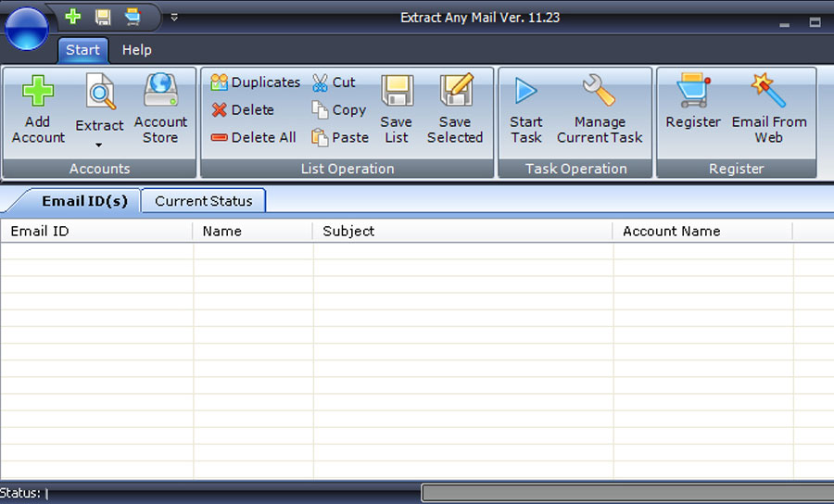Open quick access toolbar customize arrow
The image size is (834, 504).
174,17
